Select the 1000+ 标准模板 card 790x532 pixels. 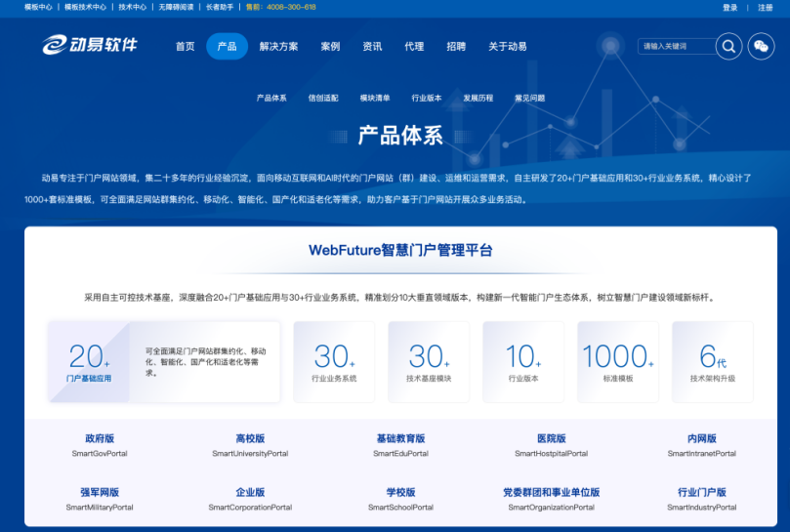coord(617,361)
